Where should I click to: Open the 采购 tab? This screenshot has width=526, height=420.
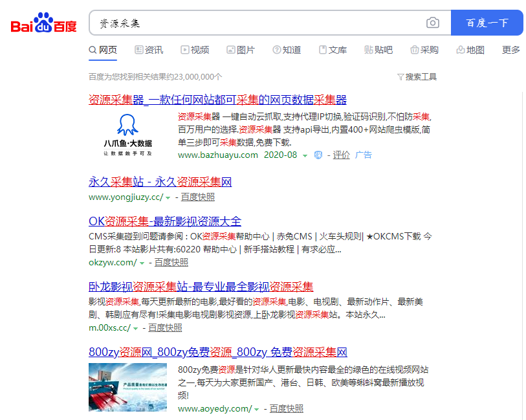424,50
